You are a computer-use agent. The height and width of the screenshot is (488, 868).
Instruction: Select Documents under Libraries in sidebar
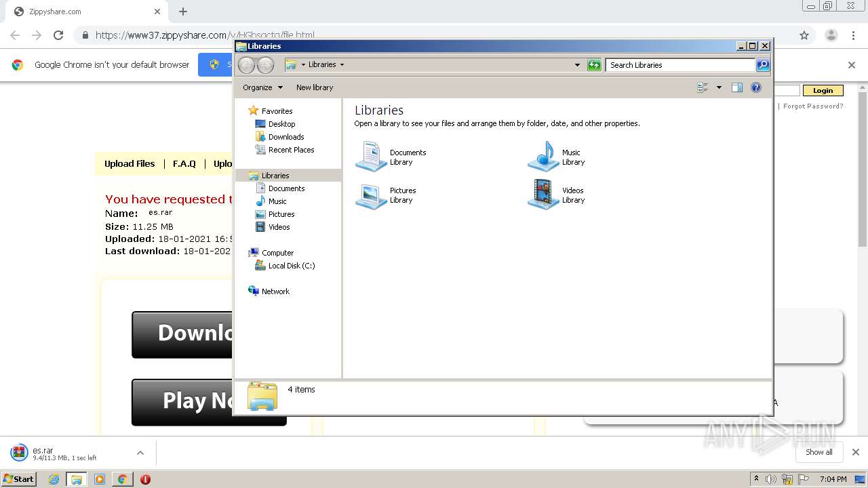click(286, 188)
